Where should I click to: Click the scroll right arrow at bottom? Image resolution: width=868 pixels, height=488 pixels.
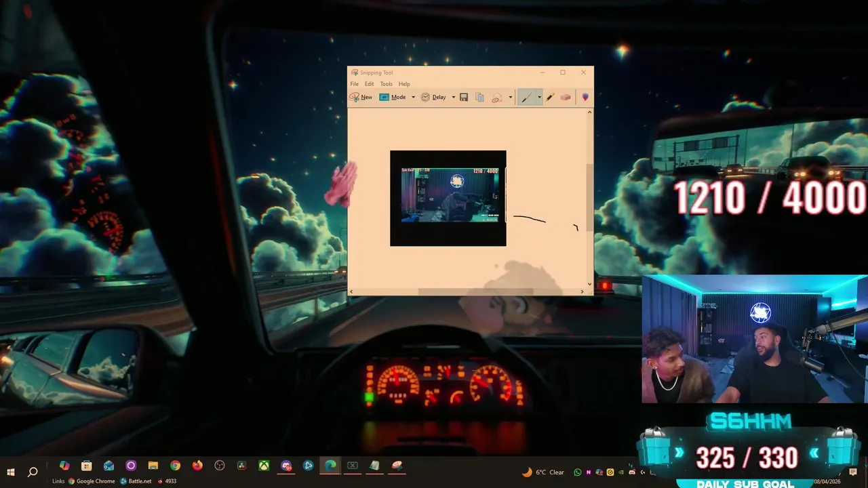click(583, 291)
